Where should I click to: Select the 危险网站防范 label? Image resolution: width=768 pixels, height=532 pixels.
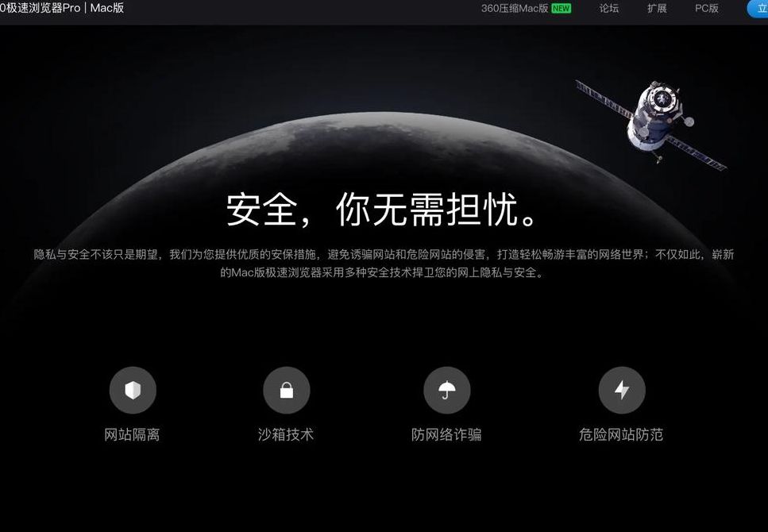click(x=621, y=434)
